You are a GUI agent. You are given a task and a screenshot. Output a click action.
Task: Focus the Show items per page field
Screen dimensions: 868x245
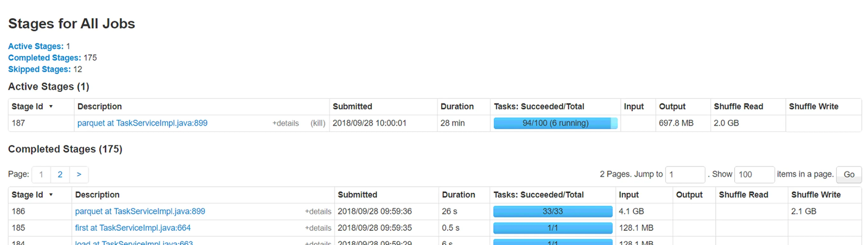click(754, 174)
